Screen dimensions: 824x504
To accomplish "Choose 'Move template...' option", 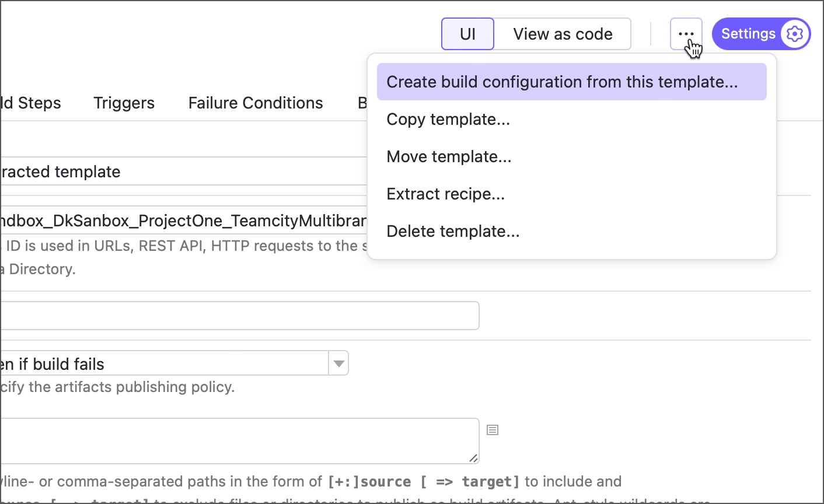I will (449, 156).
